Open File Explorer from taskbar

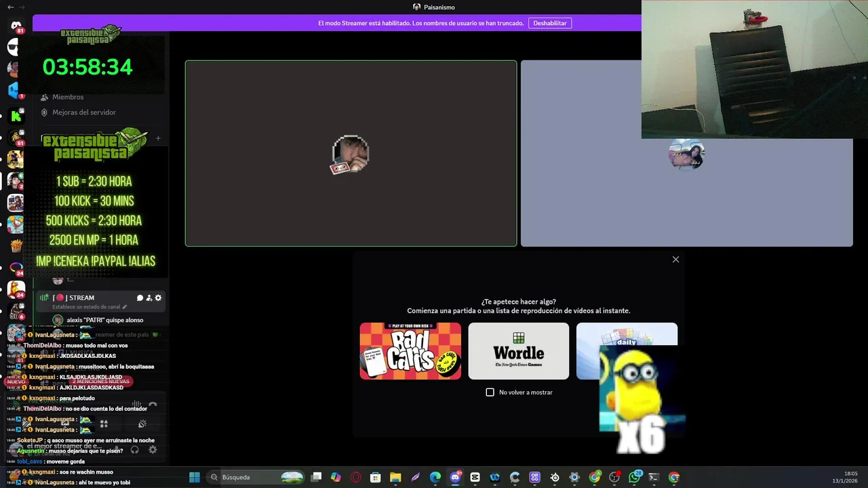coord(395,477)
